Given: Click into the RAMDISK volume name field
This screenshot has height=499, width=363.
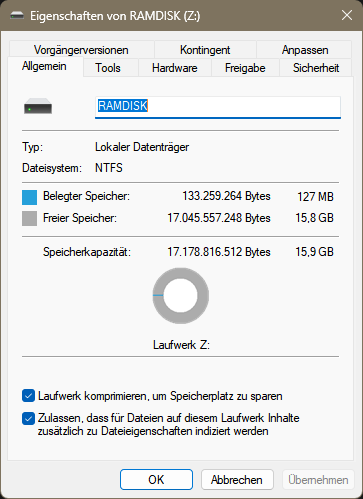Looking at the screenshot, I should [x=218, y=107].
